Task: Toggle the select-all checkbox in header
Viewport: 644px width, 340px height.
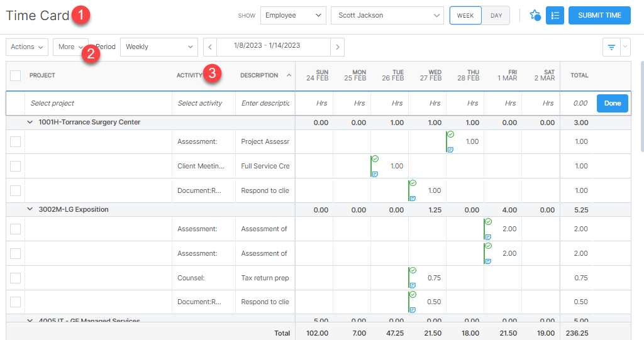Action: click(16, 75)
